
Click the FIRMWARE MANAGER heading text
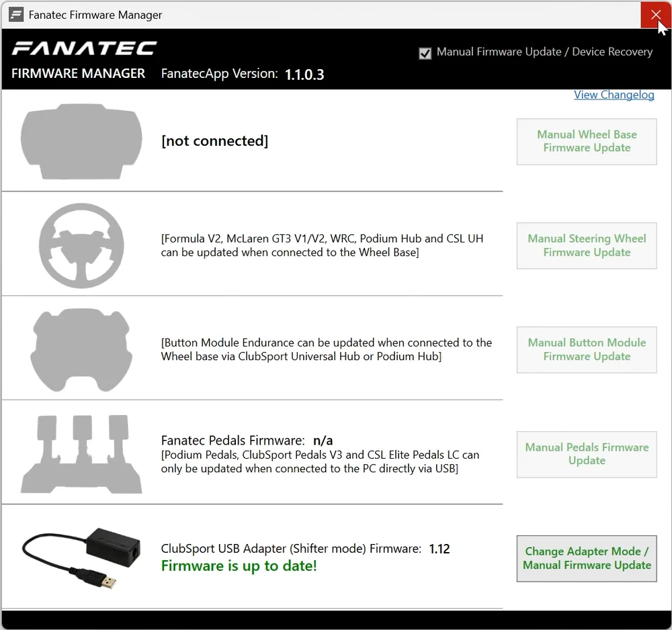(x=78, y=74)
